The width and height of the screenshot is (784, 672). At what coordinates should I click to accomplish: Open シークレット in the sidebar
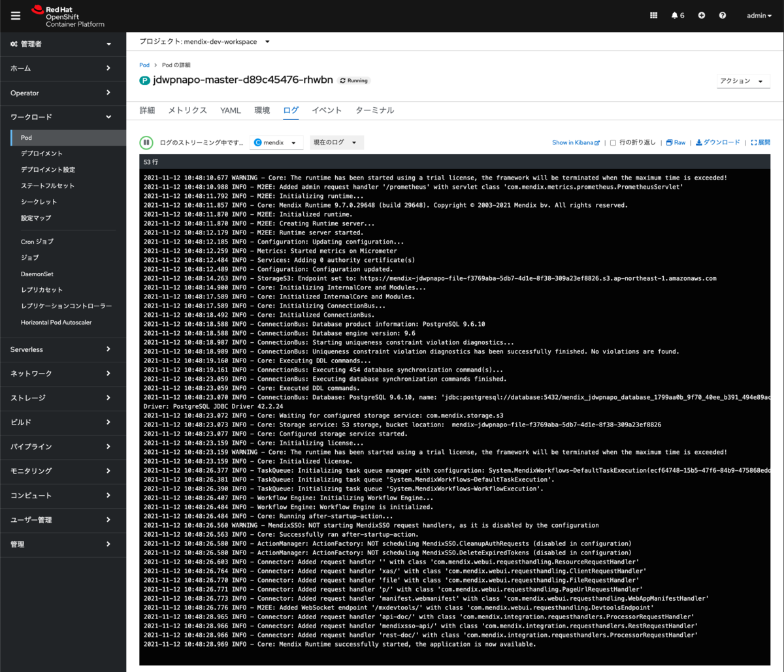(68, 202)
